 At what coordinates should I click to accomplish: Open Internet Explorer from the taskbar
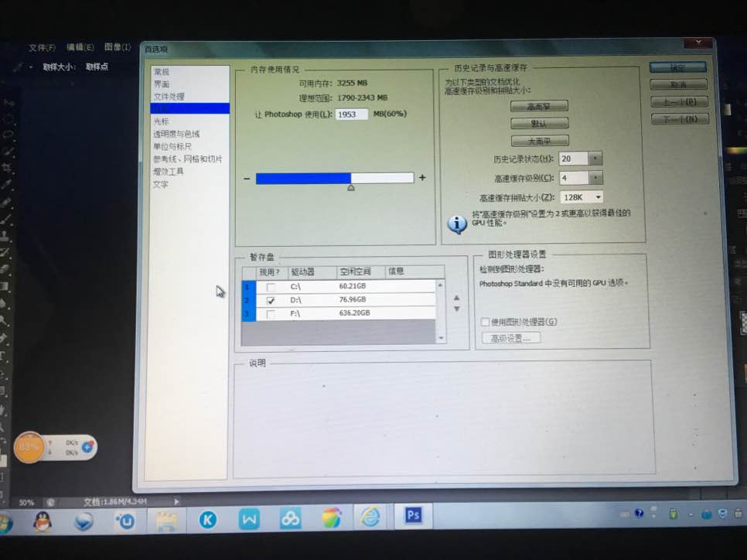[x=370, y=516]
